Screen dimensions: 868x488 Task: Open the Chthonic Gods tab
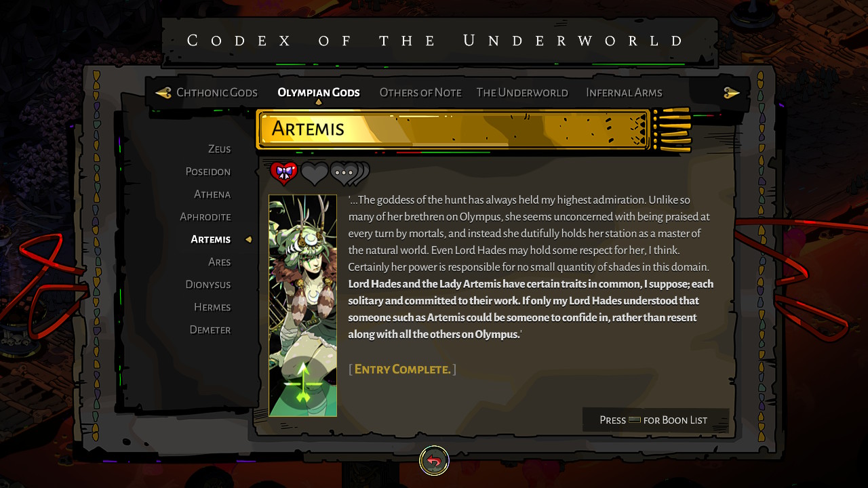pyautogui.click(x=217, y=93)
